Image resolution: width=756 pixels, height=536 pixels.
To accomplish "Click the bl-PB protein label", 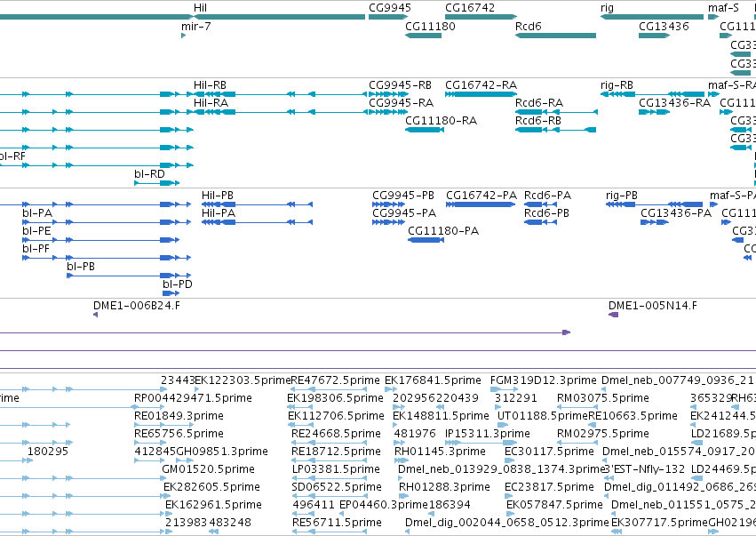I will [81, 267].
